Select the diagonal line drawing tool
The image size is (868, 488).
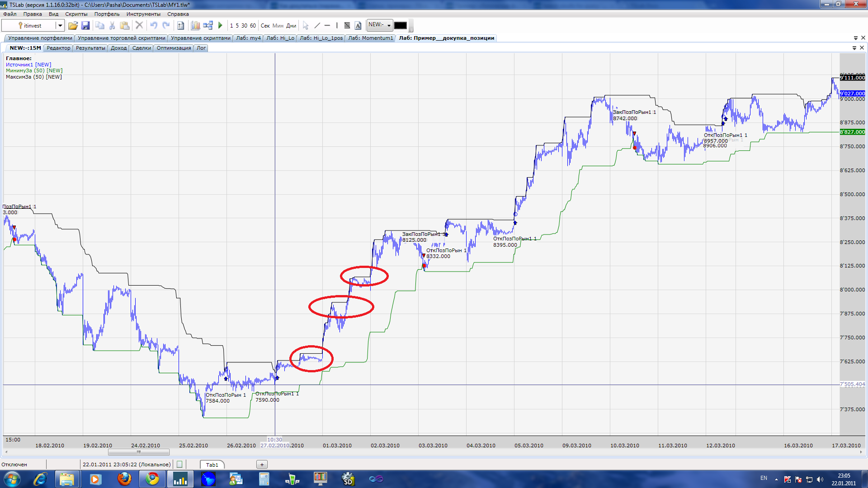[x=317, y=26]
